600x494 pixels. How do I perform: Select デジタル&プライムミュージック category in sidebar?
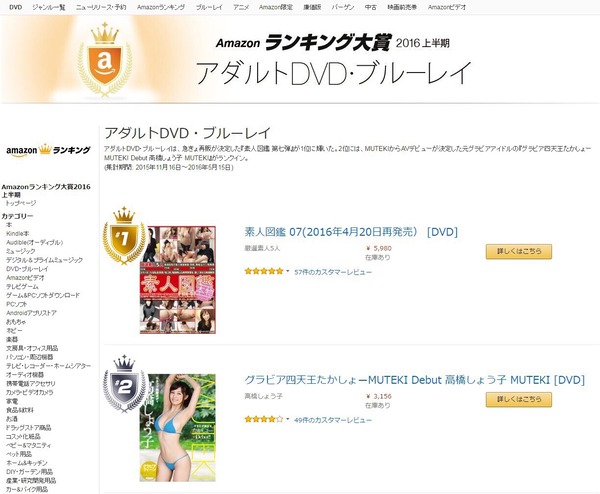pos(44,260)
